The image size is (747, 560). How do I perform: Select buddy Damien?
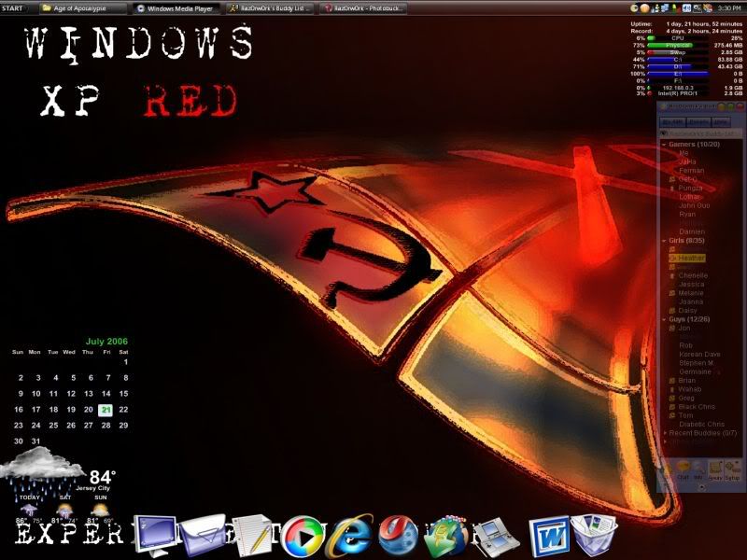(692, 231)
